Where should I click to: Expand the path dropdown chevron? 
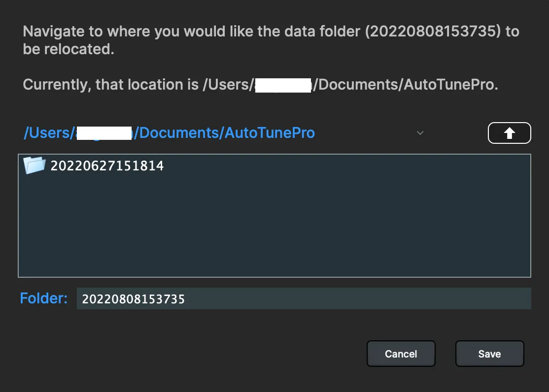pos(420,133)
